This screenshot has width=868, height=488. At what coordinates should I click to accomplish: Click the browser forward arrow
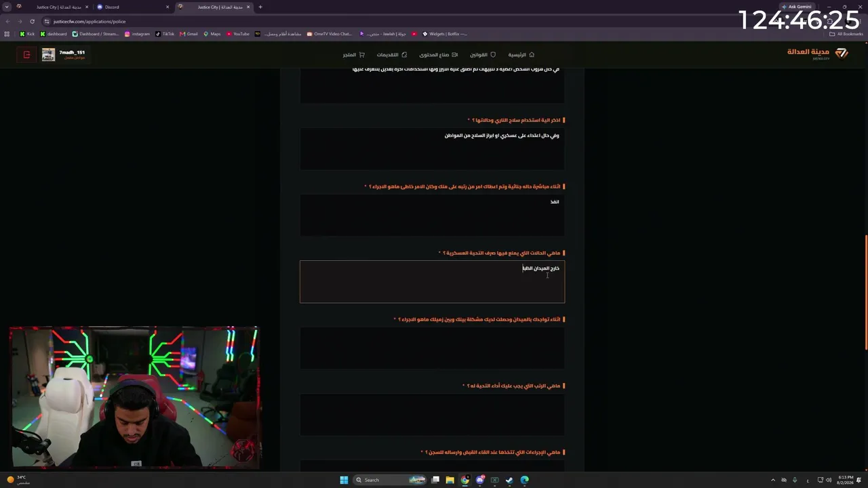pyautogui.click(x=20, y=21)
